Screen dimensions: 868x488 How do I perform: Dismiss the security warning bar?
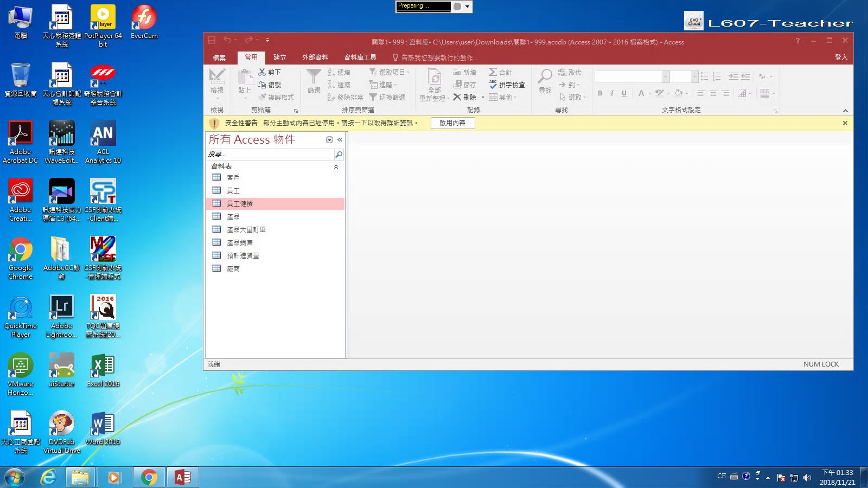[845, 123]
